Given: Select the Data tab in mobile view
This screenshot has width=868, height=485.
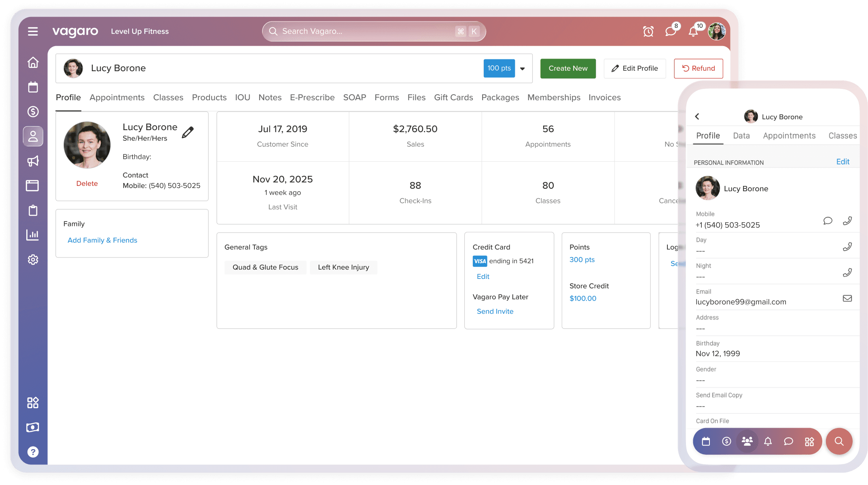Looking at the screenshot, I should click(741, 136).
